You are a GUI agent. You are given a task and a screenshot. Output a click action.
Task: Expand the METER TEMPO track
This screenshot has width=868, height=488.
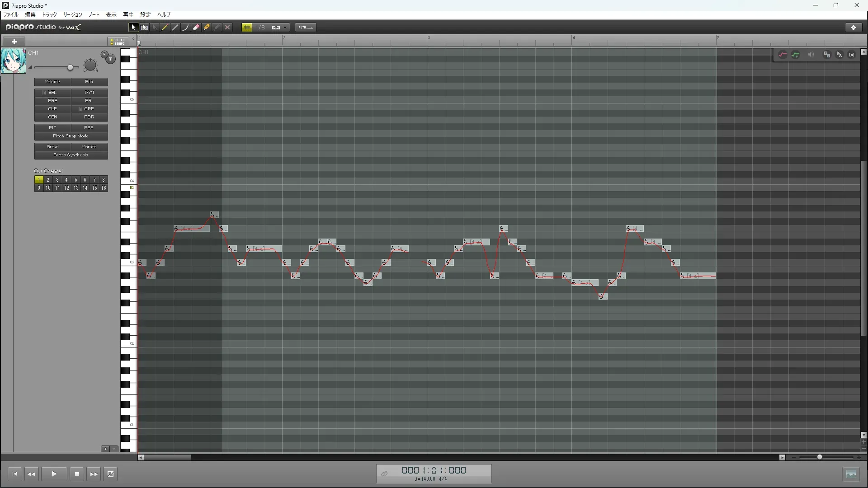(x=118, y=42)
